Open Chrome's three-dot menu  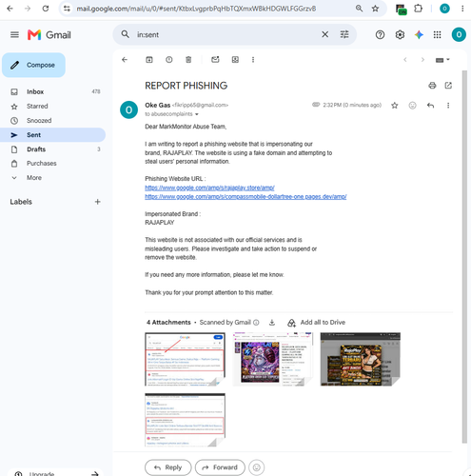pos(462,9)
